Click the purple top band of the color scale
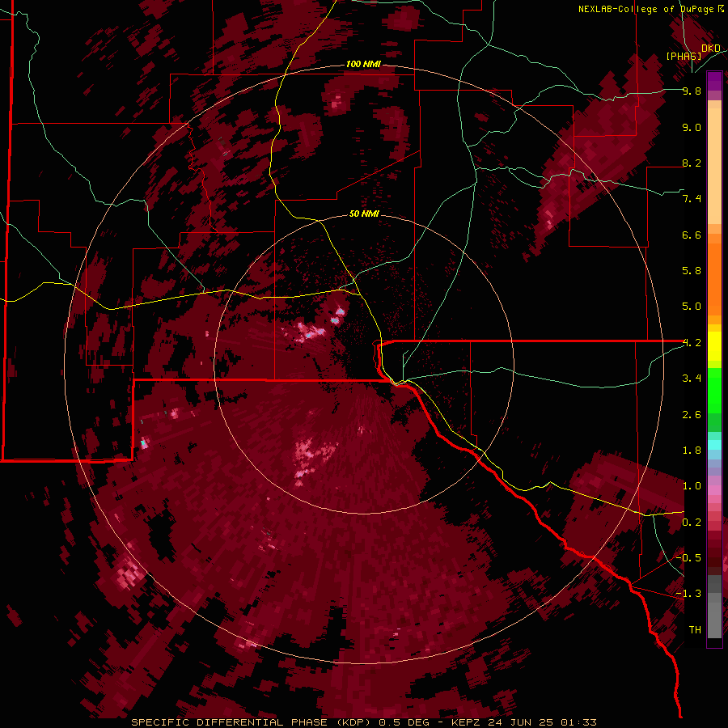The image size is (728, 728). (714, 81)
